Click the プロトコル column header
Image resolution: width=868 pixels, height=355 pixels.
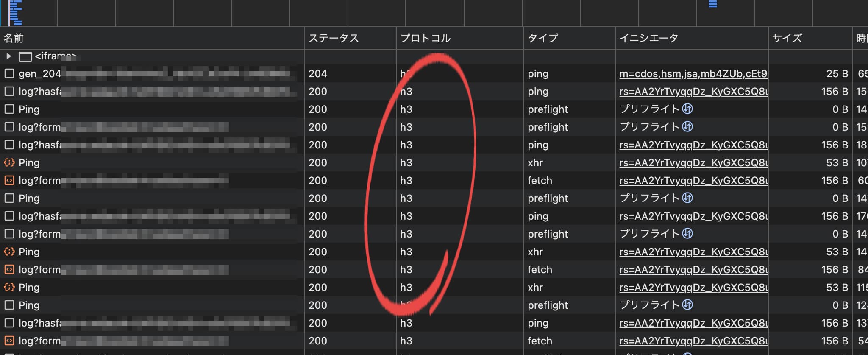click(x=425, y=39)
